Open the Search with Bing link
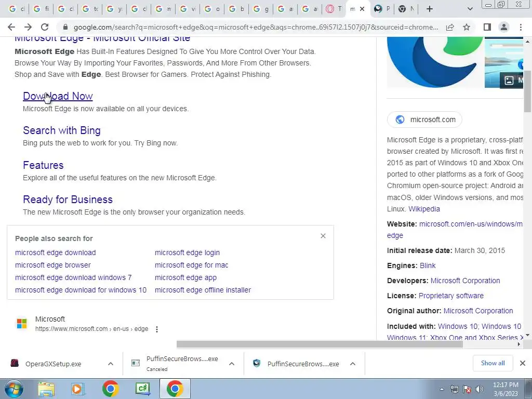This screenshot has height=399, width=532. (x=62, y=130)
